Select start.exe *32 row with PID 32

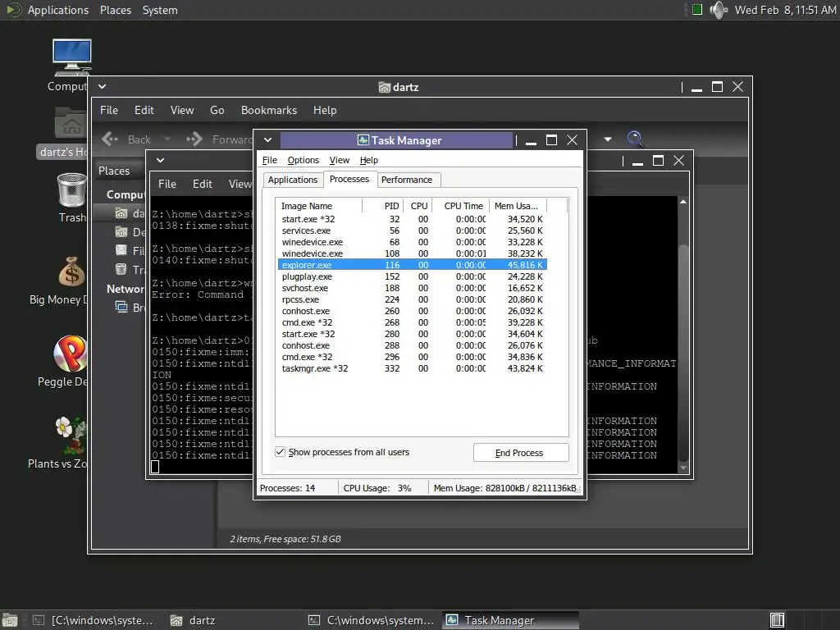point(412,219)
